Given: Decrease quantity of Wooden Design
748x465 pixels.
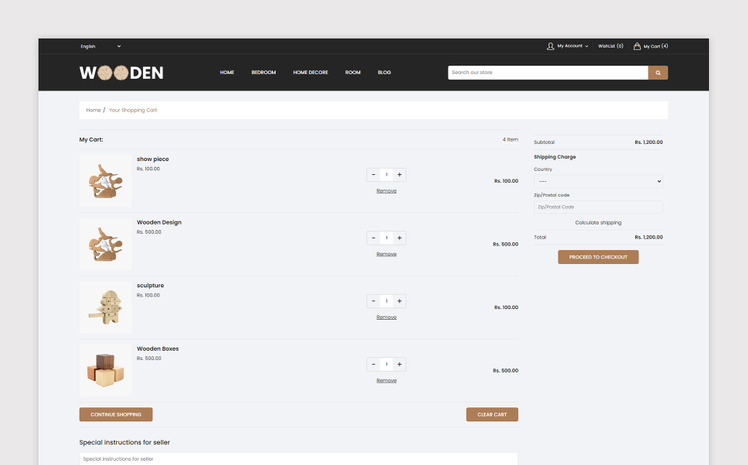Looking at the screenshot, I should (374, 238).
